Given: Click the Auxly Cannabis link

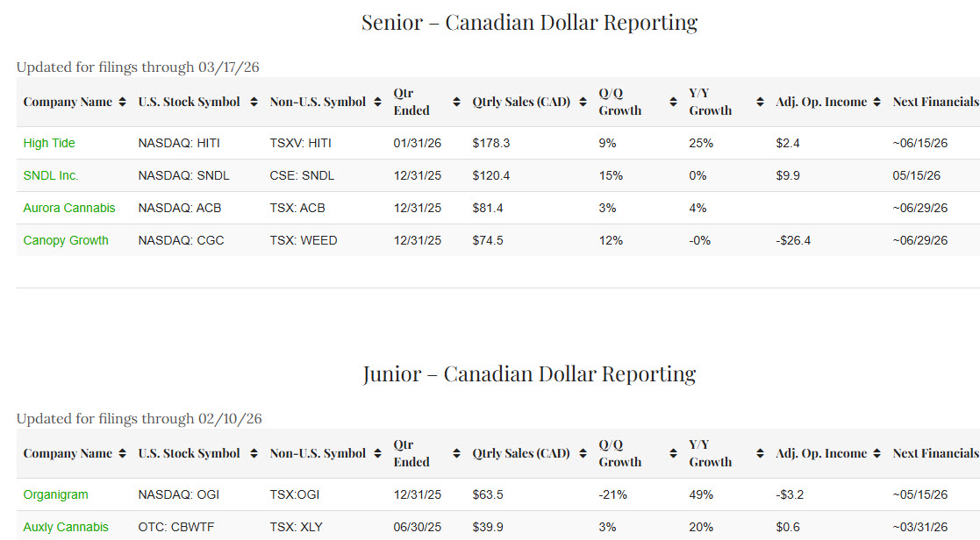Looking at the screenshot, I should point(66,527).
